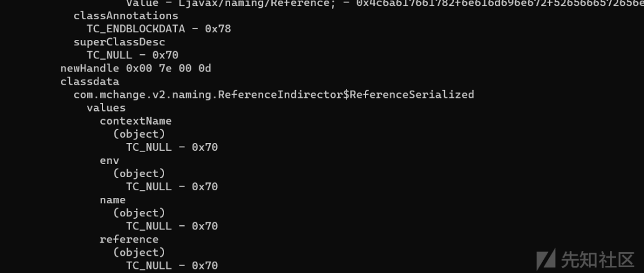The width and height of the screenshot is (644, 273).
Task: Click TC_NULL under superClassDesc
Action: [x=132, y=55]
